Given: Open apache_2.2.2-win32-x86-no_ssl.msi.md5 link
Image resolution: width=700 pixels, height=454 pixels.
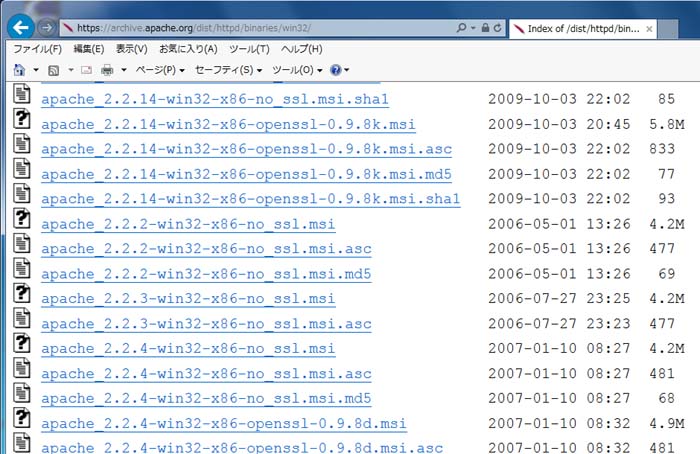Looking at the screenshot, I should coord(206,274).
